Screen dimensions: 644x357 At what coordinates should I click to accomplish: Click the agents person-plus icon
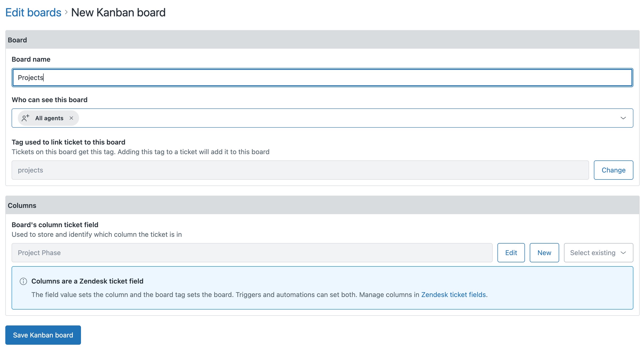click(x=26, y=118)
